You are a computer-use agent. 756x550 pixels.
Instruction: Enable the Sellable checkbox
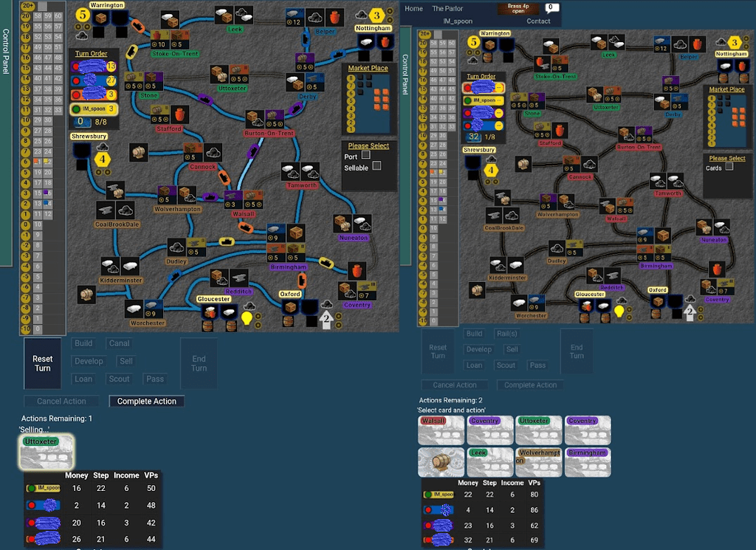pos(377,167)
